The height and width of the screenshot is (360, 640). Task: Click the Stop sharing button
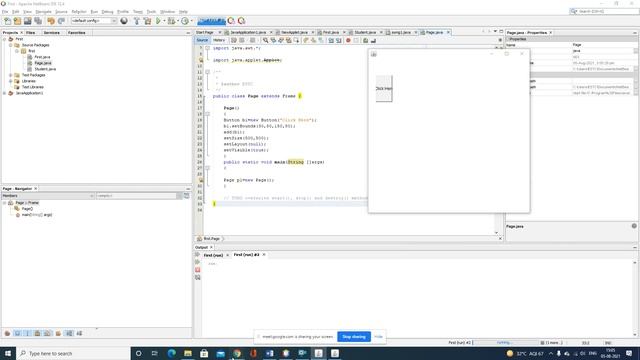(x=354, y=337)
